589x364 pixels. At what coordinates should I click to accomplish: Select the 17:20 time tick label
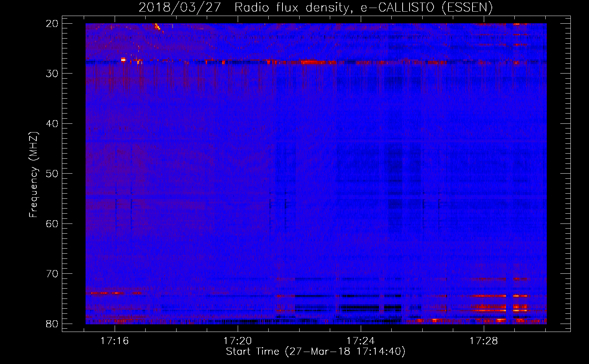click(x=238, y=341)
